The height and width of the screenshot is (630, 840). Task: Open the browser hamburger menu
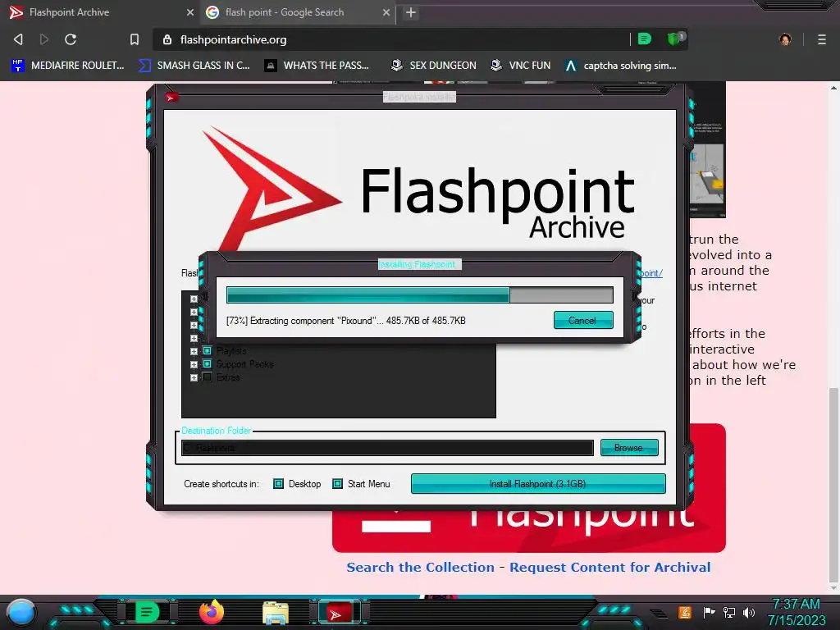click(x=822, y=39)
